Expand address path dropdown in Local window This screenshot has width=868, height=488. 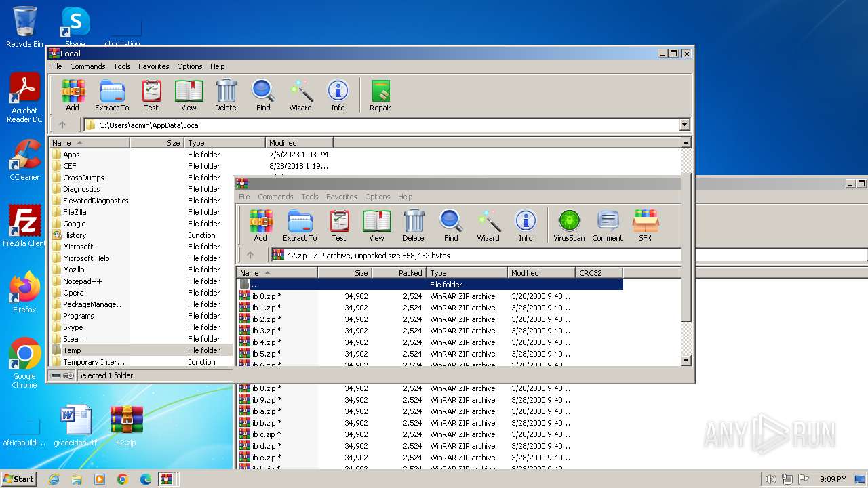tap(684, 125)
